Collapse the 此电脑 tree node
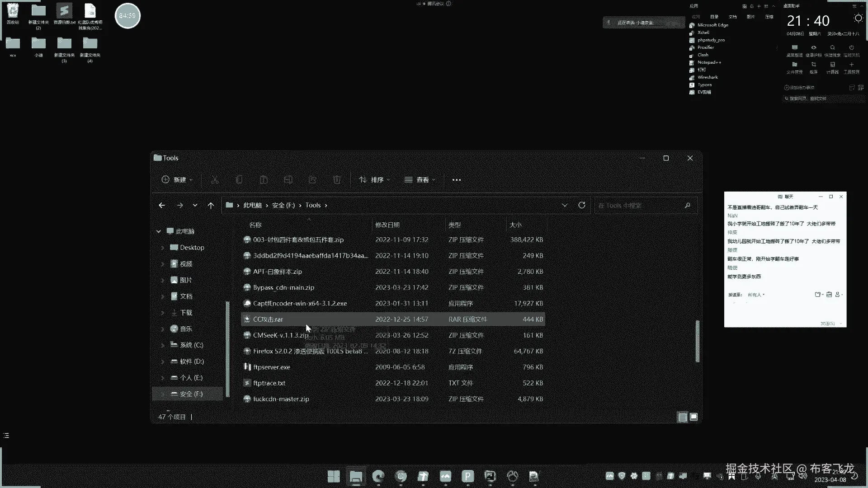 pyautogui.click(x=159, y=231)
